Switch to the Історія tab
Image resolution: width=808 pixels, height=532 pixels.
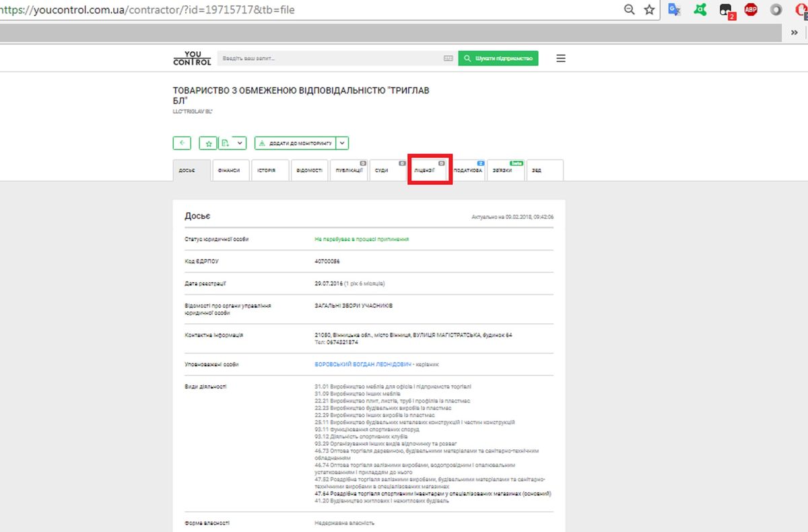tap(271, 170)
